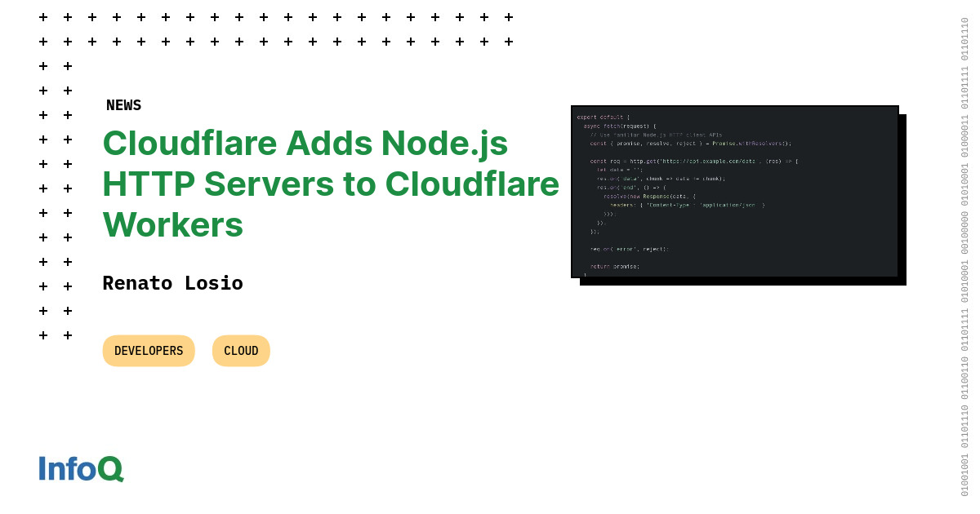Click the green Q in the InfoQ logo
Viewport: 980px width, 514px height.
(x=113, y=469)
